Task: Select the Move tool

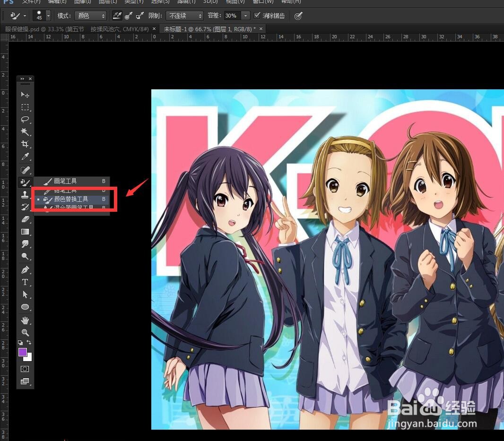Action: click(x=25, y=95)
